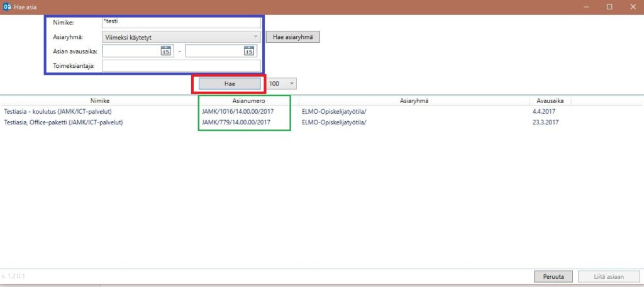Viewport: 644px width, 287px height.
Task: Click the Hae asiaryhmä button
Action: tap(293, 37)
